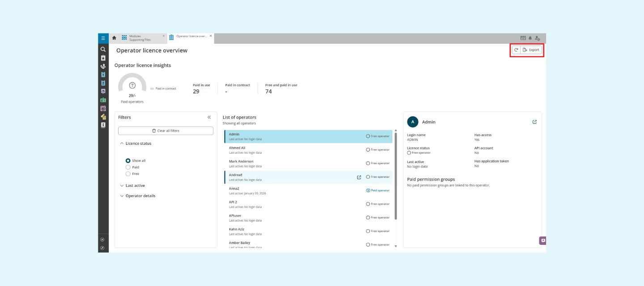The image size is (644, 286).
Task: Click the planner calendar icon in top bar
Action: [x=523, y=38]
